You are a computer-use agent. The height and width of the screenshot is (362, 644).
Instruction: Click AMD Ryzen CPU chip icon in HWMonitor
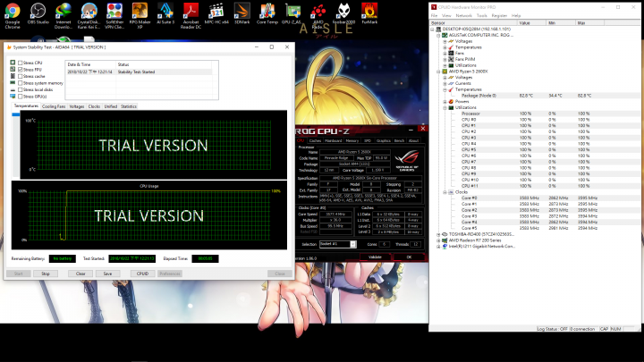click(445, 72)
